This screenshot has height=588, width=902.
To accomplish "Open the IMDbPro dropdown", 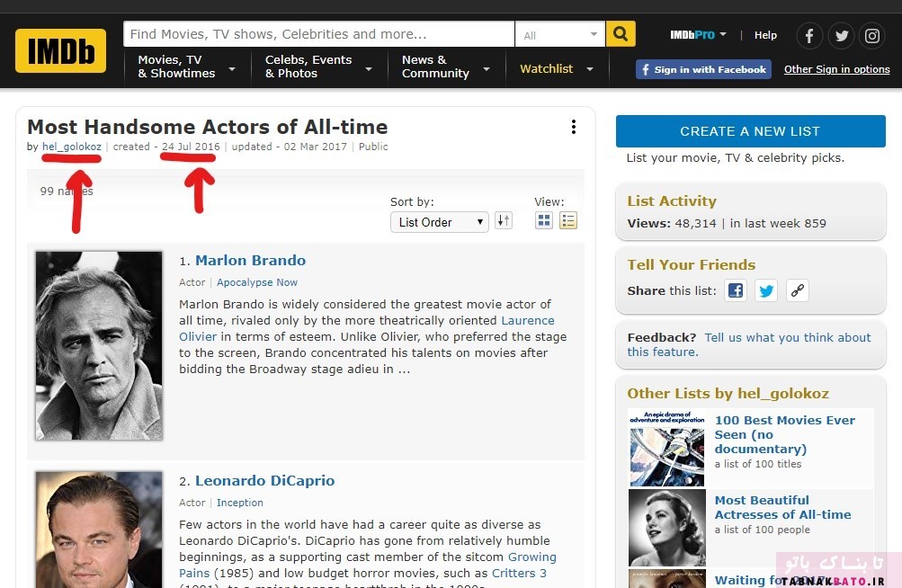I will point(698,34).
